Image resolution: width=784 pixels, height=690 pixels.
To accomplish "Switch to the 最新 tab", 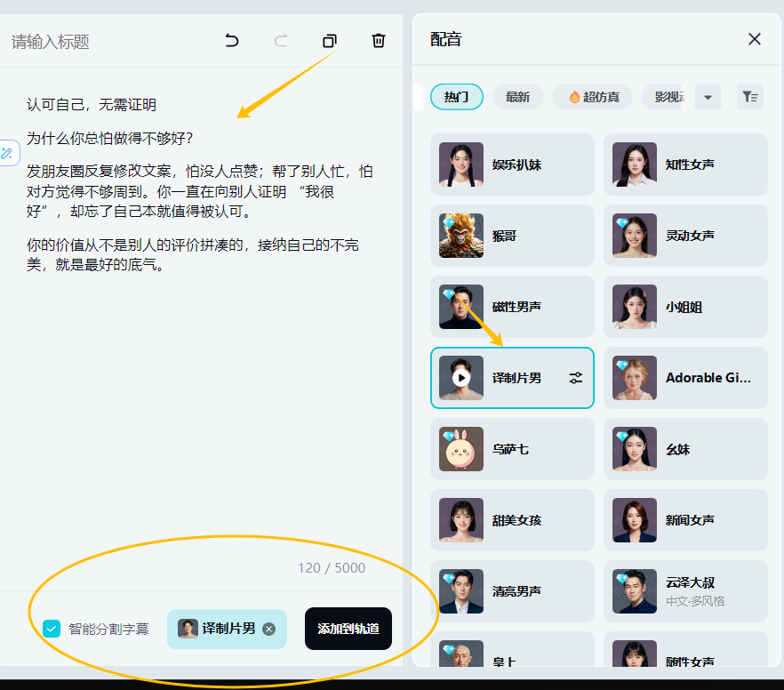I will 517,97.
